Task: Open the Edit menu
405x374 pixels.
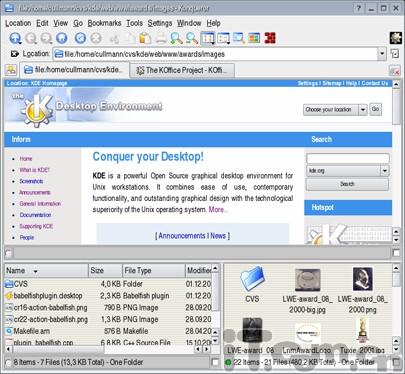Action: coord(42,23)
